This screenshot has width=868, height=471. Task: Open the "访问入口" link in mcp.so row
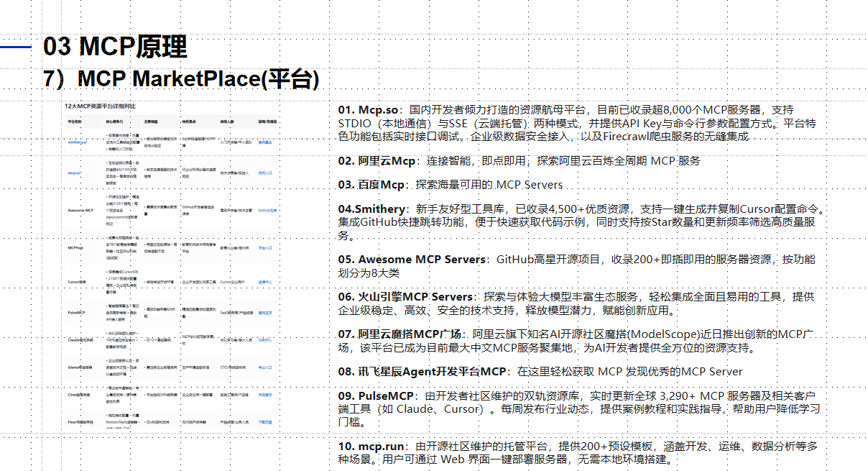pos(265,173)
